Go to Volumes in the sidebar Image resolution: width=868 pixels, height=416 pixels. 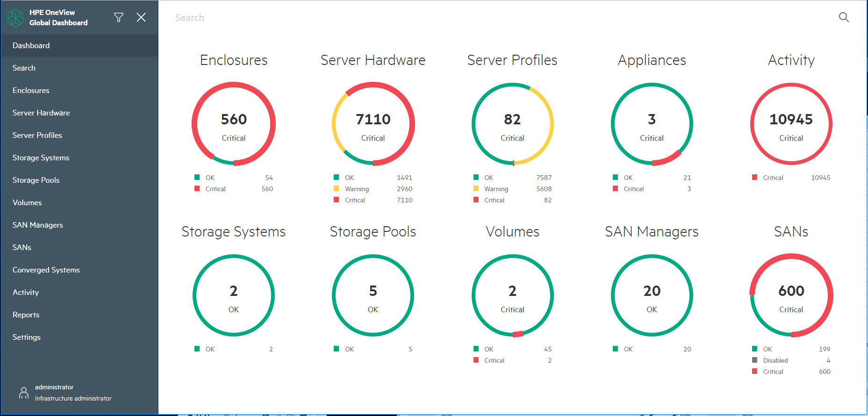click(80, 202)
